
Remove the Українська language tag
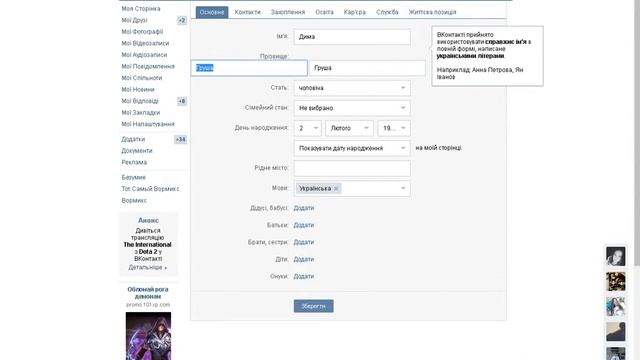[x=336, y=189]
